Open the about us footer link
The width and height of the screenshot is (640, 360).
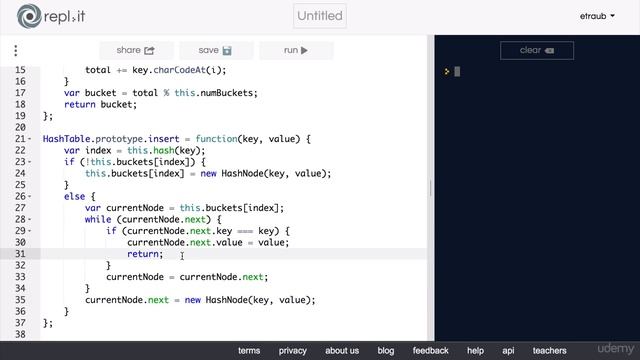[342, 351]
